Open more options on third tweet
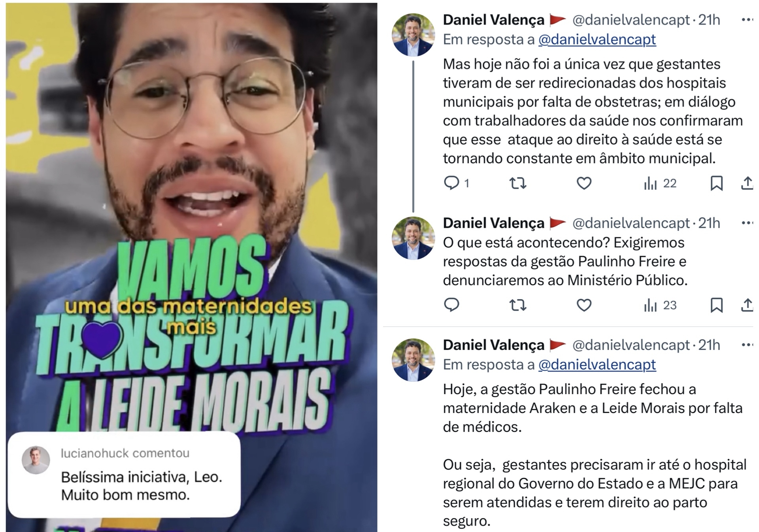759x532 pixels. 747,345
